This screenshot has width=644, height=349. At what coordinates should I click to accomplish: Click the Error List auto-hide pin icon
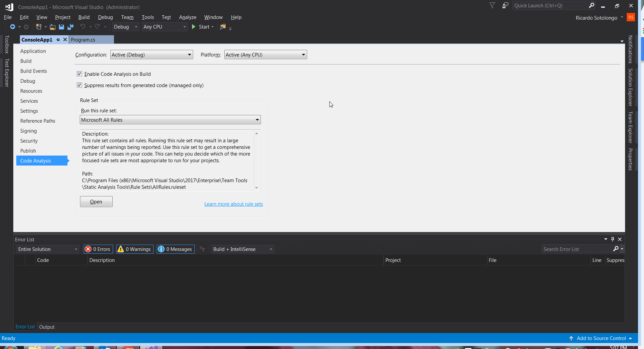[612, 239]
